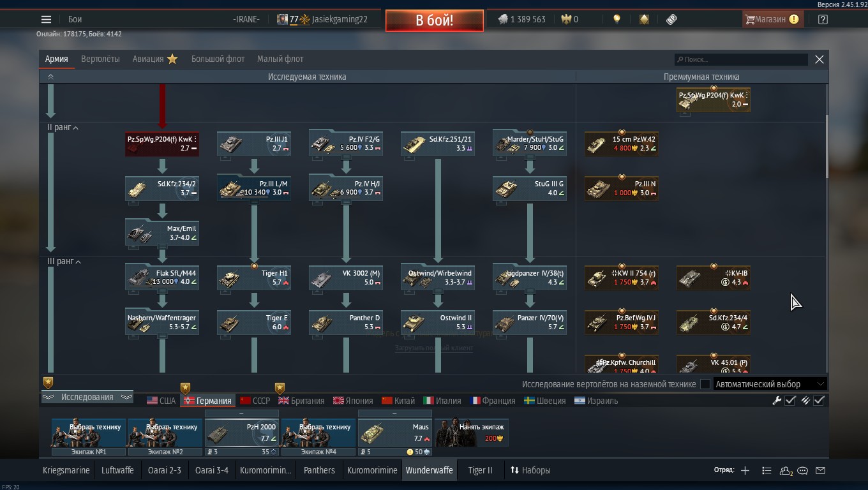Screen dimensions: 868x490
Task: Focus the Поиск search field
Action: click(x=741, y=59)
